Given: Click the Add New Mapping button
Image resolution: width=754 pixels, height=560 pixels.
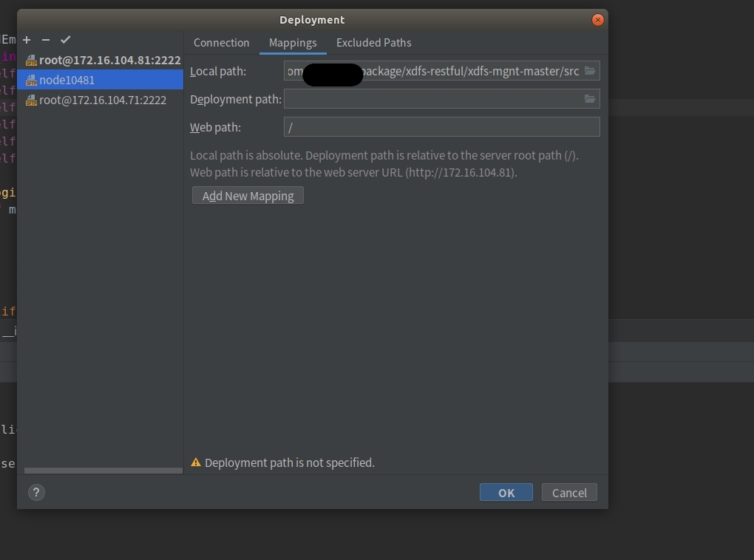Looking at the screenshot, I should 248,196.
